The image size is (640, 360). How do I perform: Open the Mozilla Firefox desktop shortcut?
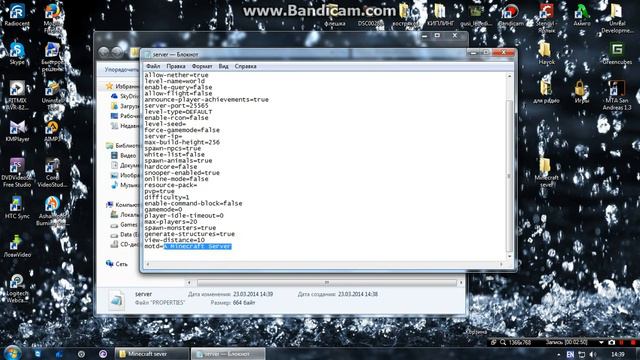(x=52, y=17)
